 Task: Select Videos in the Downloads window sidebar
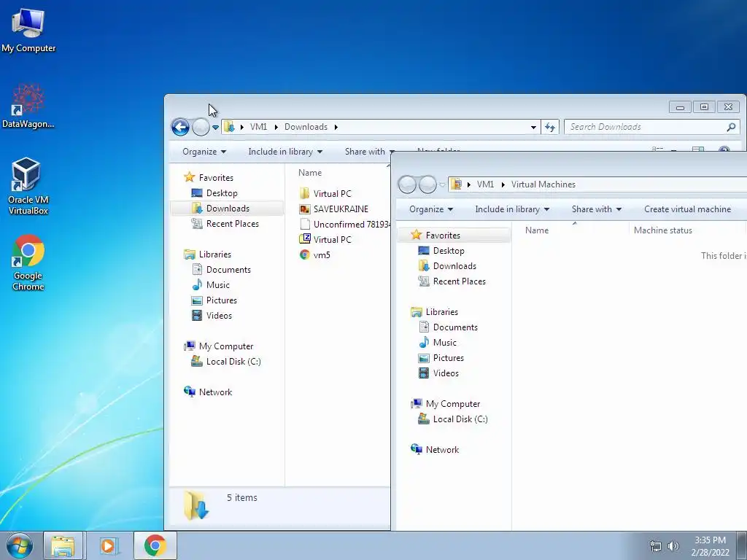tap(219, 315)
